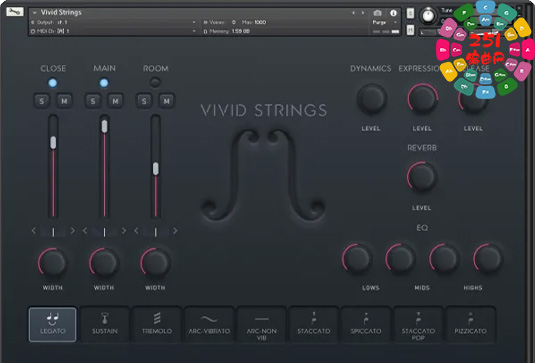Click the rightmost EQ knob for highs

[x=488, y=259]
